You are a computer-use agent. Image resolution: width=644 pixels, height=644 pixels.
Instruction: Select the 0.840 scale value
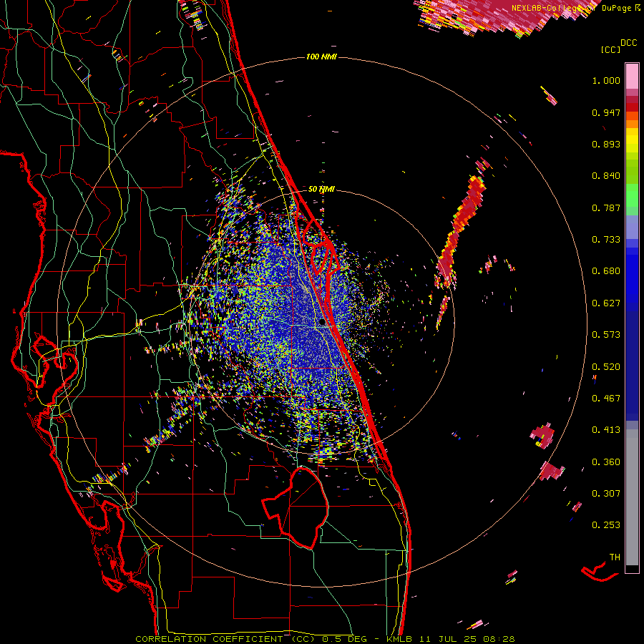(606, 176)
